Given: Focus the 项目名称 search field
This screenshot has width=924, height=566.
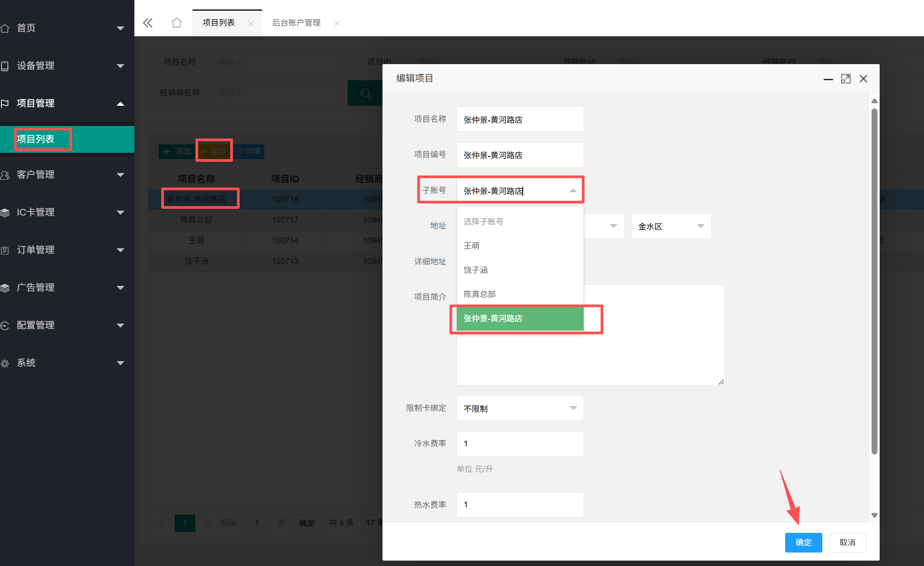Looking at the screenshot, I should click(x=274, y=62).
